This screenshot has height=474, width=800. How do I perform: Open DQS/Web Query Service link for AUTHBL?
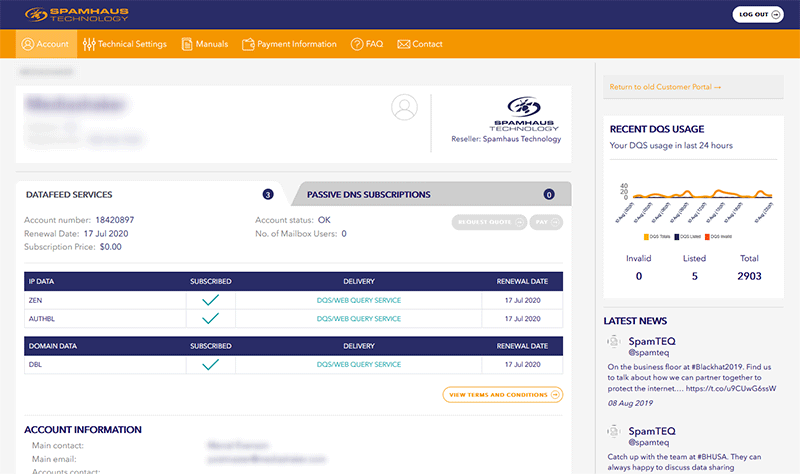(359, 319)
